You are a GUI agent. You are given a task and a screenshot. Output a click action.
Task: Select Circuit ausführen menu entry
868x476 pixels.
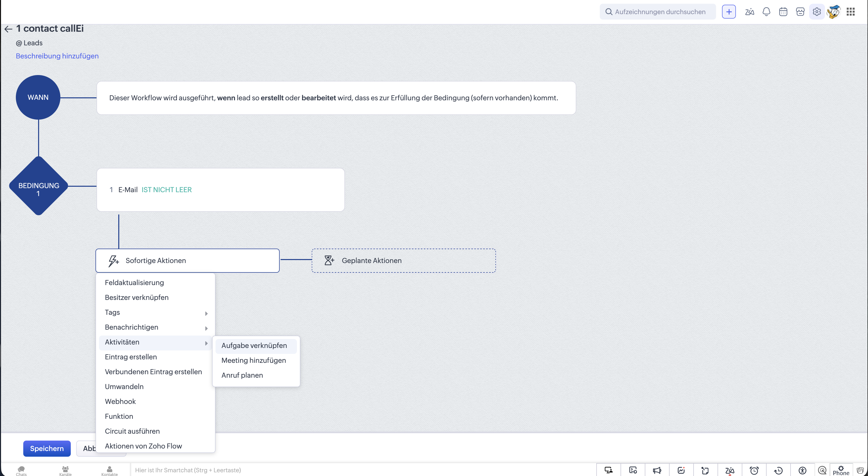point(156,431)
